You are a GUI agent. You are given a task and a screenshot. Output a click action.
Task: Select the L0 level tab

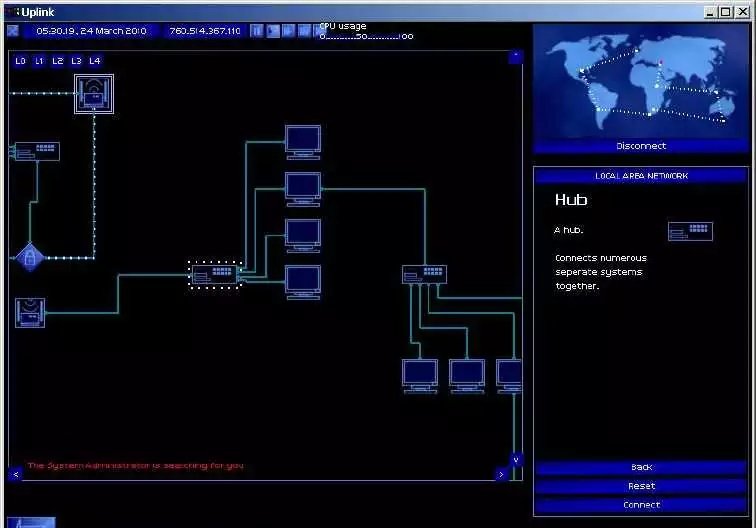coord(21,61)
